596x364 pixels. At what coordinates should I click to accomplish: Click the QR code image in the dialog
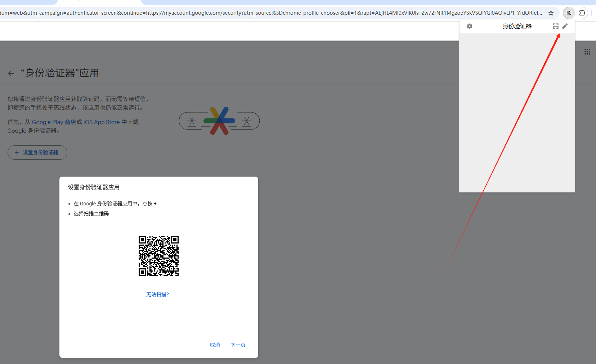pos(159,256)
